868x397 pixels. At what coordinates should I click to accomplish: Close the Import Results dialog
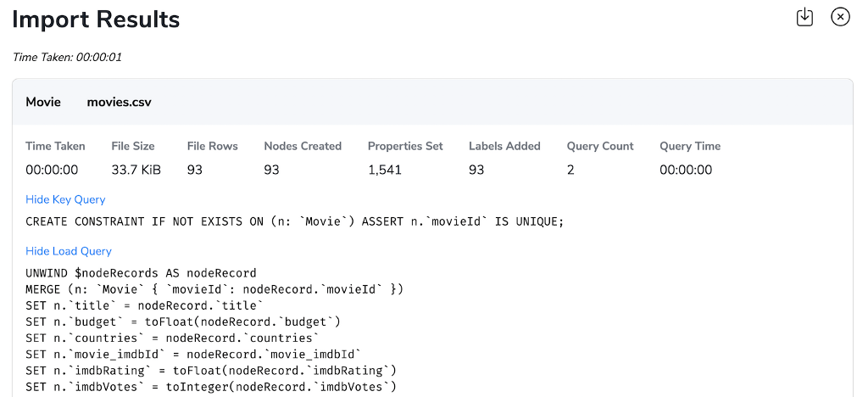click(x=840, y=17)
